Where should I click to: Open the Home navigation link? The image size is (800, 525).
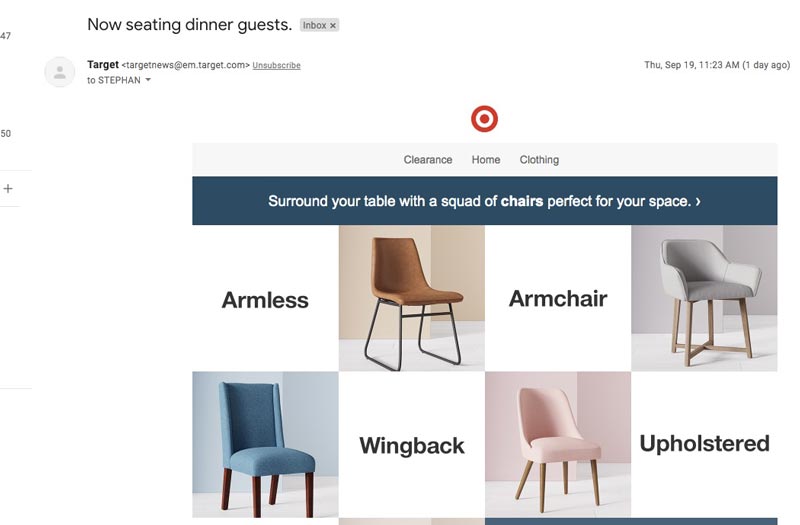486,160
